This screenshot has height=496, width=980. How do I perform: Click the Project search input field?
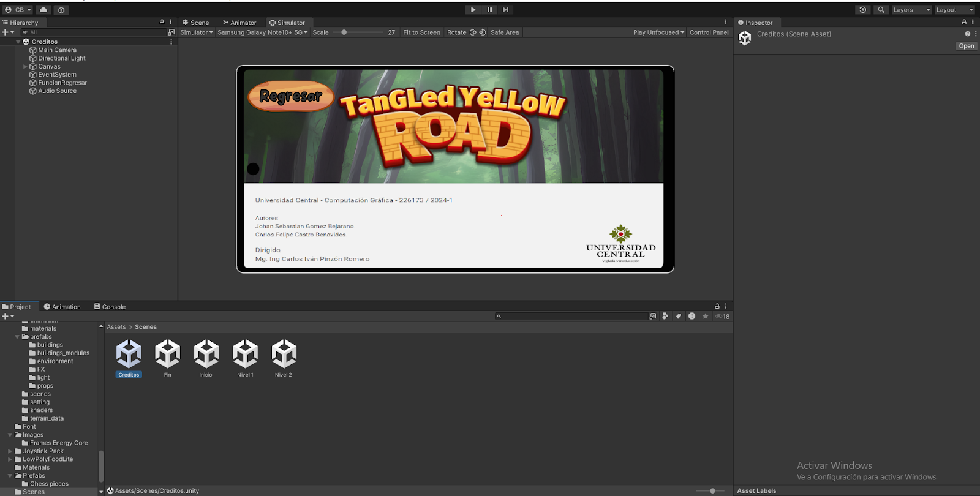pos(571,317)
